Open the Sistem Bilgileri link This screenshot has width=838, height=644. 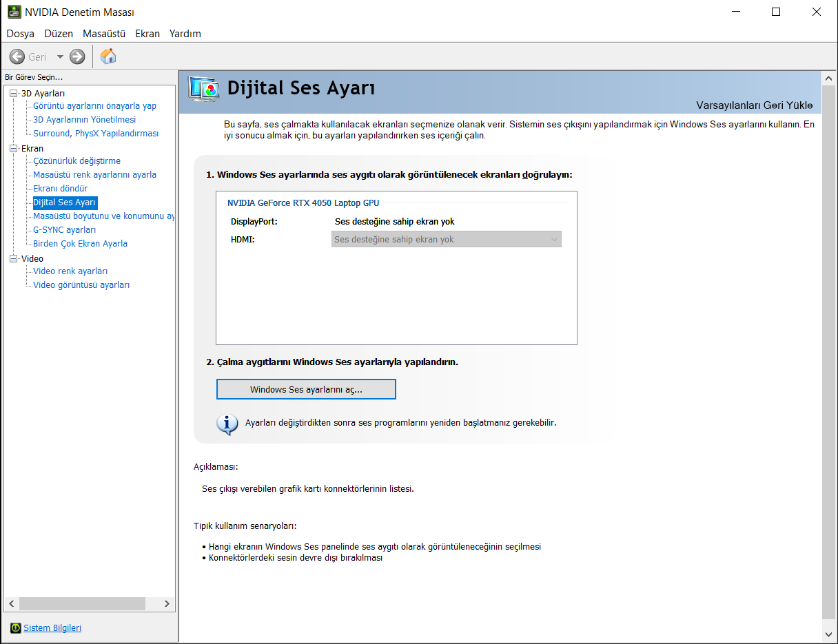click(52, 628)
